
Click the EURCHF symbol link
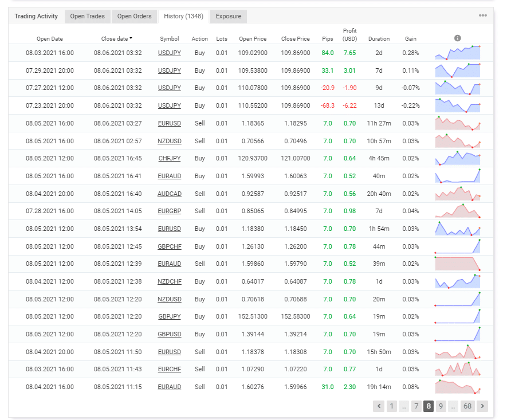(x=169, y=369)
